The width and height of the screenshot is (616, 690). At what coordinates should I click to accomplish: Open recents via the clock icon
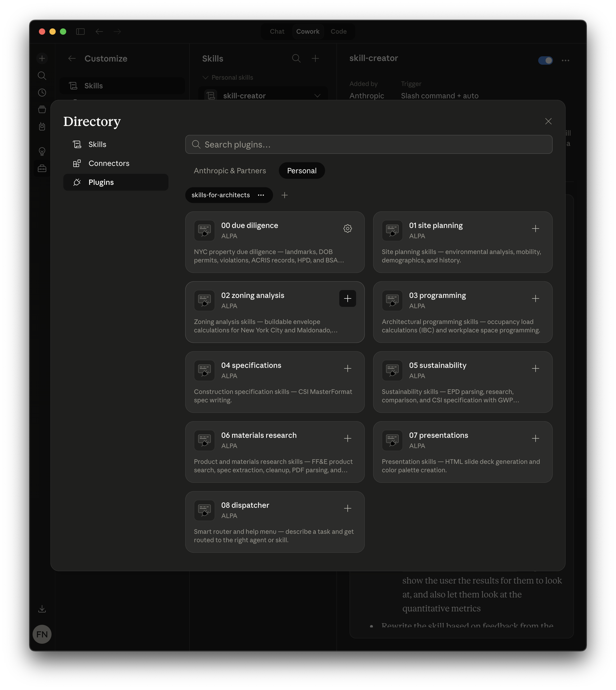pos(42,93)
